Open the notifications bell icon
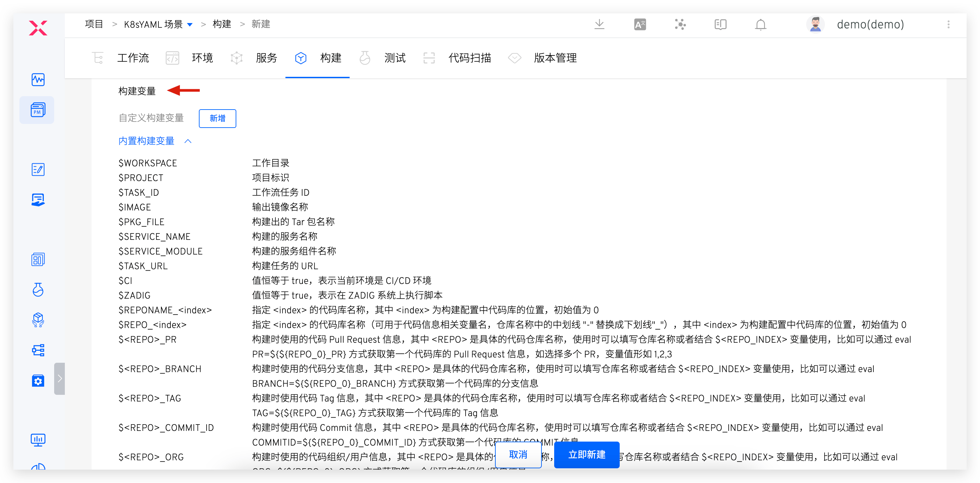Viewport: 980px width, 483px height. [x=760, y=25]
